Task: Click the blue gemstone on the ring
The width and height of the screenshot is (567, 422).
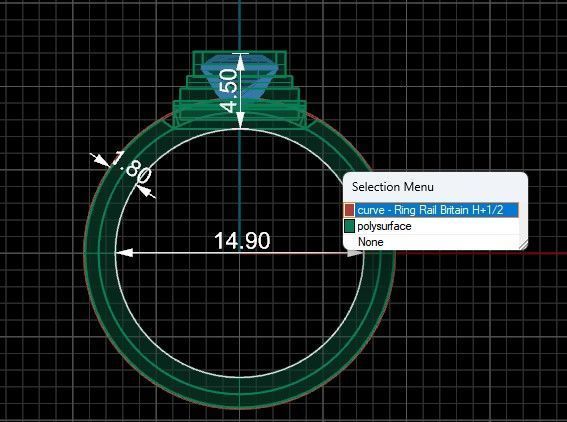Action: tap(239, 77)
